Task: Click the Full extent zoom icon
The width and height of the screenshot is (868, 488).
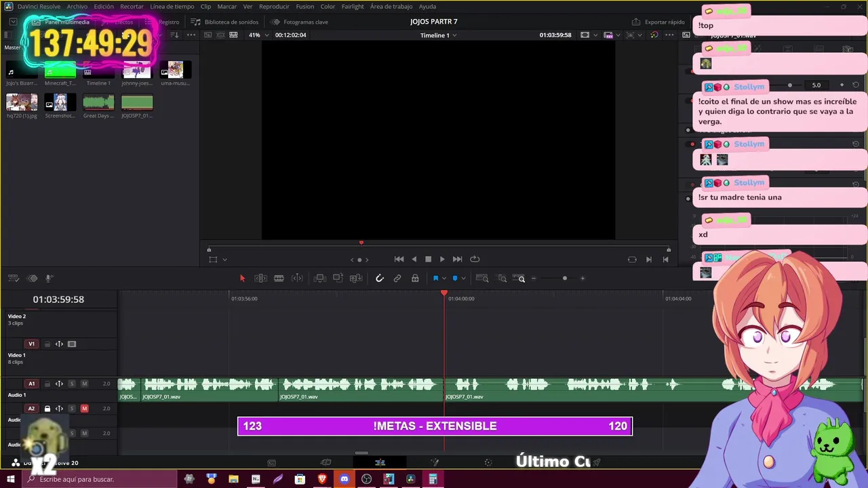Action: tap(482, 279)
